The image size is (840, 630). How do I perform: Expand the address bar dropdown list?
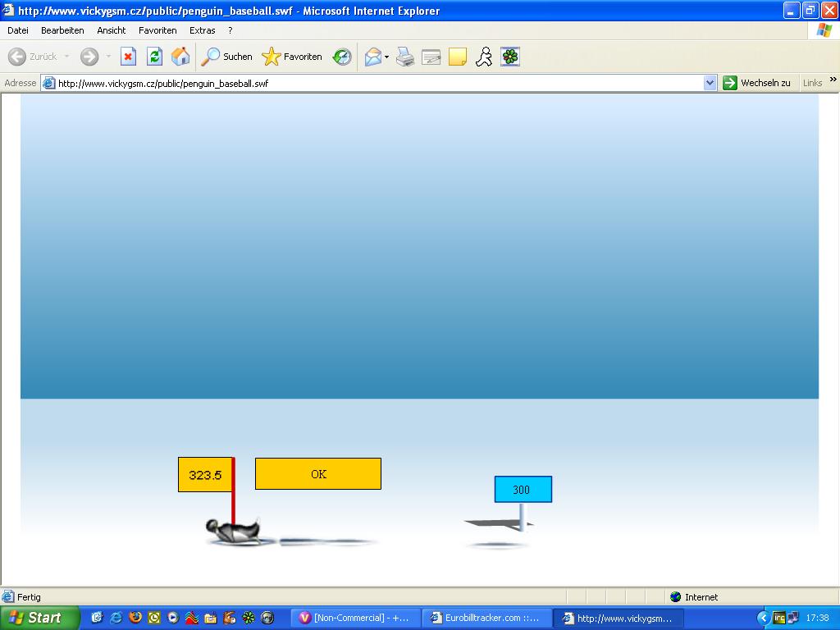click(x=710, y=83)
